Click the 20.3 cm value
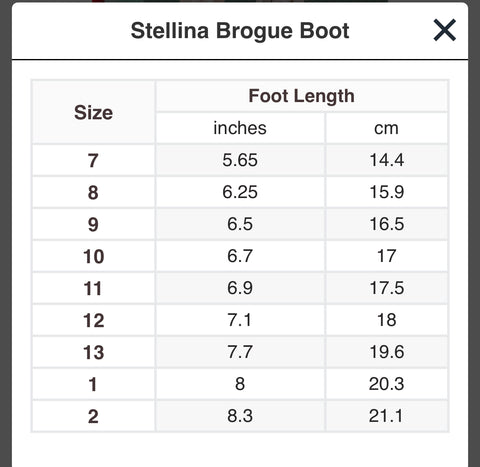480x467 pixels. coord(386,384)
